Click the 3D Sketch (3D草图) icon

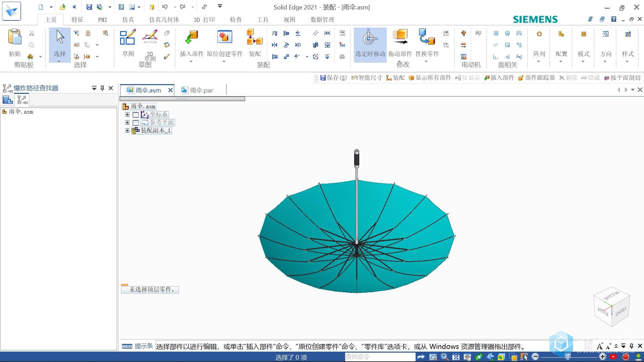click(x=150, y=37)
